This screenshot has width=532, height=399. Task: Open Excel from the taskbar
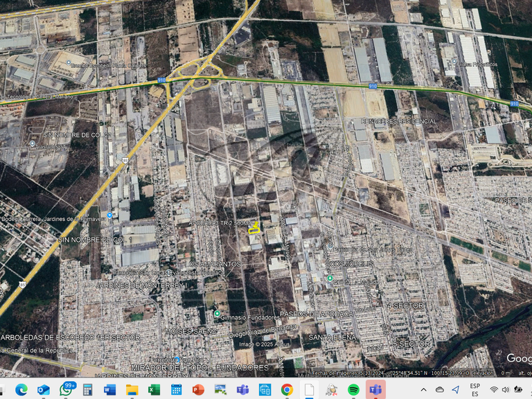point(154,389)
